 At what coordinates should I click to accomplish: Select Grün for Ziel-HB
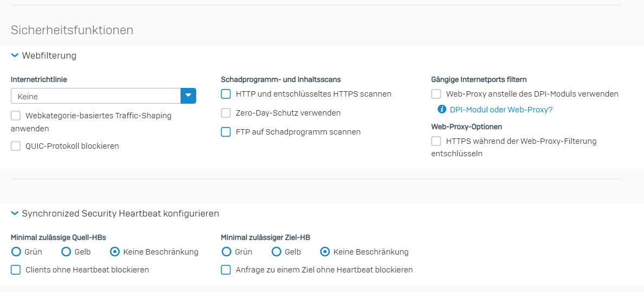click(226, 252)
